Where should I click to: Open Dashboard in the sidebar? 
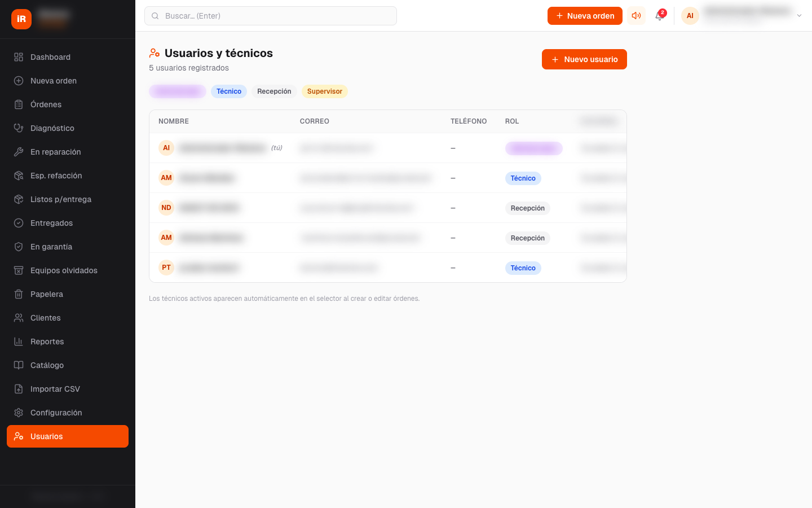point(50,57)
